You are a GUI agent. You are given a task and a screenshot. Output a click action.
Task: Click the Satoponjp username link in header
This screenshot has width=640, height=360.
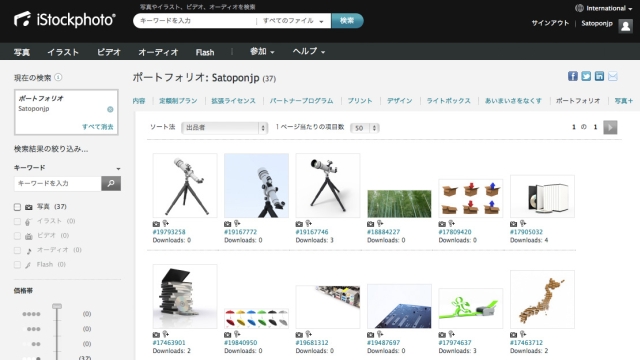click(x=597, y=23)
